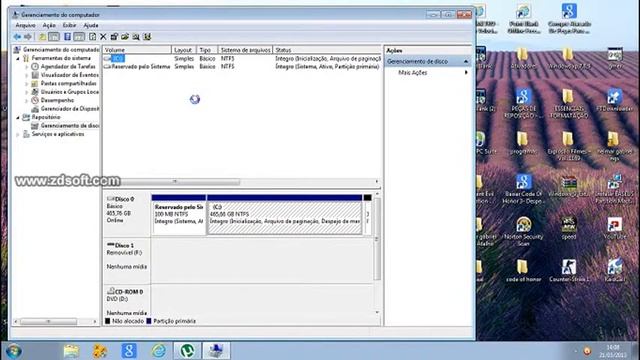The height and width of the screenshot is (360, 640).
Task: Open uTorrent from the taskbar
Action: click(187, 351)
